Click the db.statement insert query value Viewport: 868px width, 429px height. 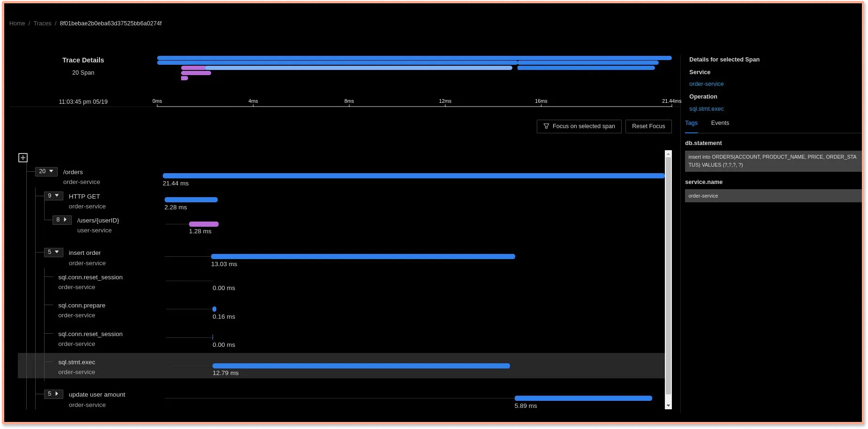click(773, 161)
